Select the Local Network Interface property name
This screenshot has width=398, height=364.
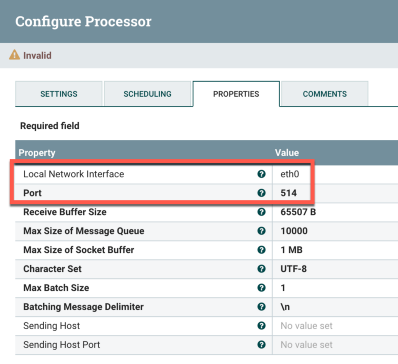[x=74, y=174]
